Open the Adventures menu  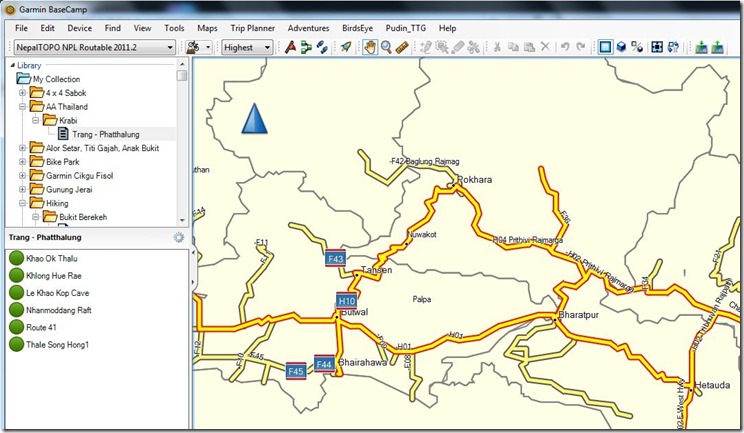[308, 28]
